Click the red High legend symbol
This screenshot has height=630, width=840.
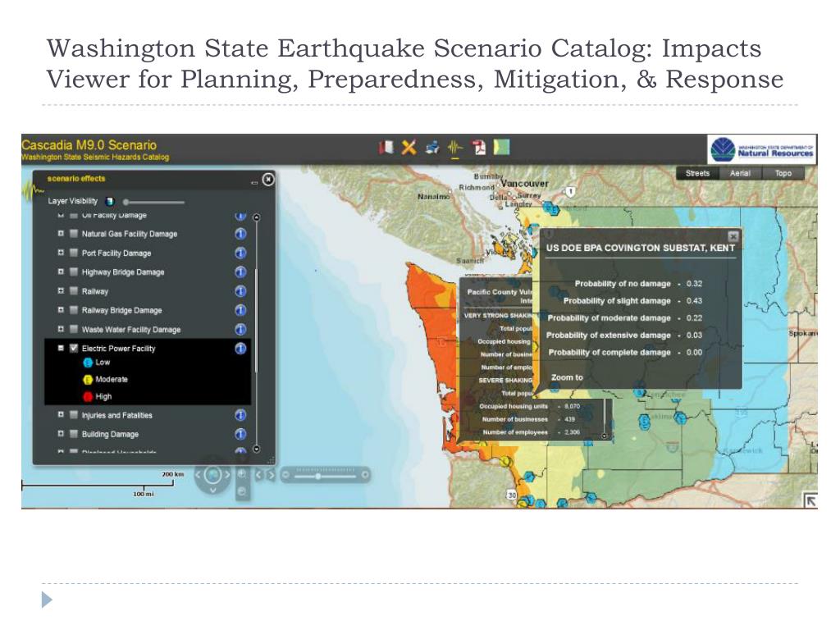click(x=88, y=396)
